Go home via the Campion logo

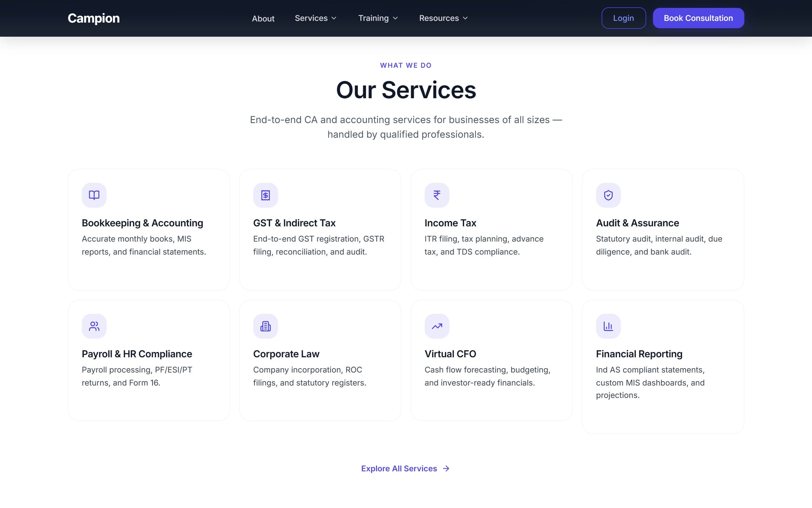click(x=94, y=18)
